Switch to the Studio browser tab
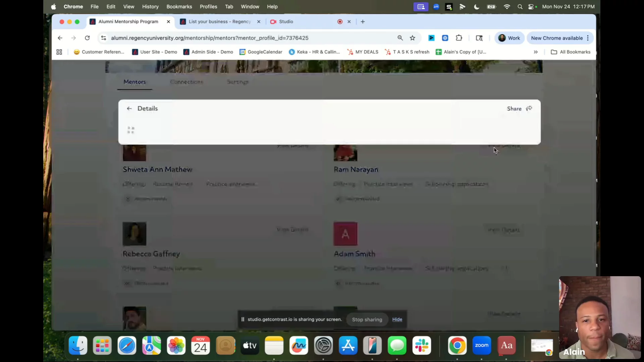 coord(286,22)
